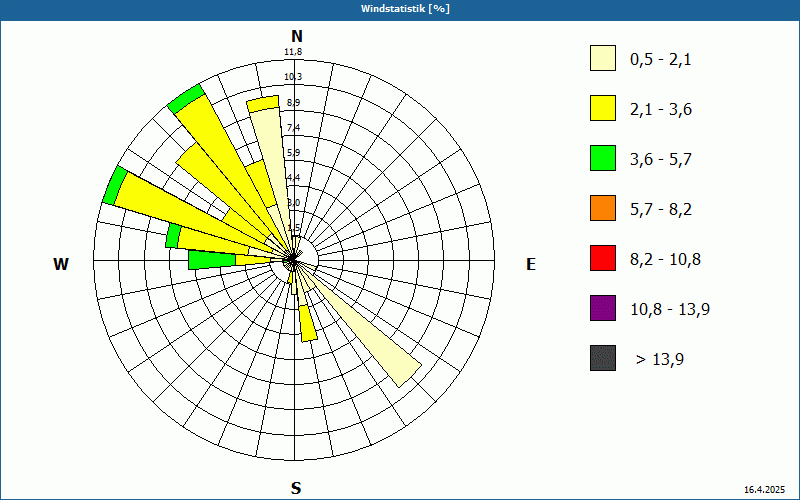Viewport: 800px width, 500px height.
Task: Click the 5,9 axis value label
Action: pyautogui.click(x=293, y=153)
